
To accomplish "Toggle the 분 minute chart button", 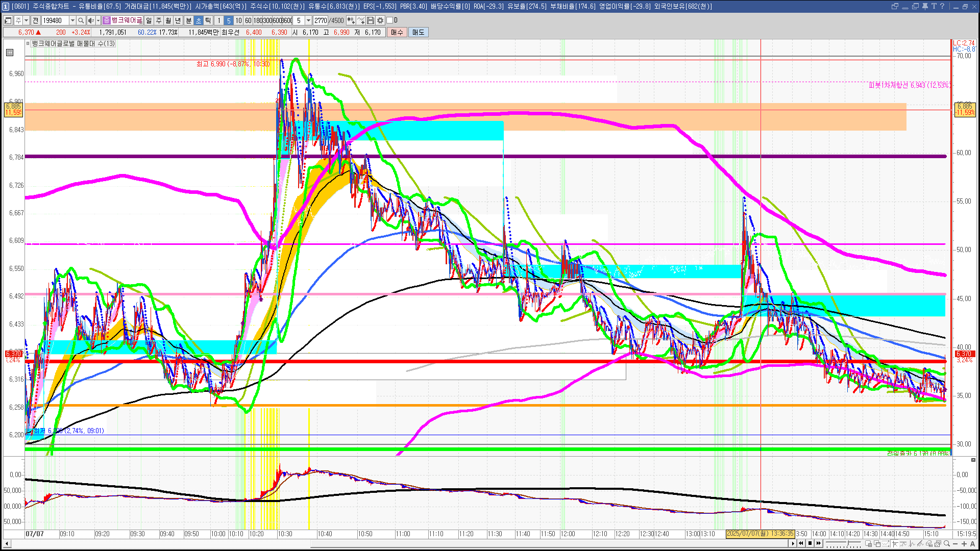I will [x=188, y=20].
